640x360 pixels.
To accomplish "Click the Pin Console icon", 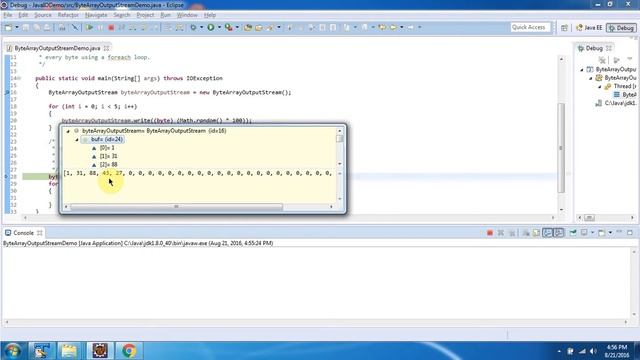I will (573, 233).
